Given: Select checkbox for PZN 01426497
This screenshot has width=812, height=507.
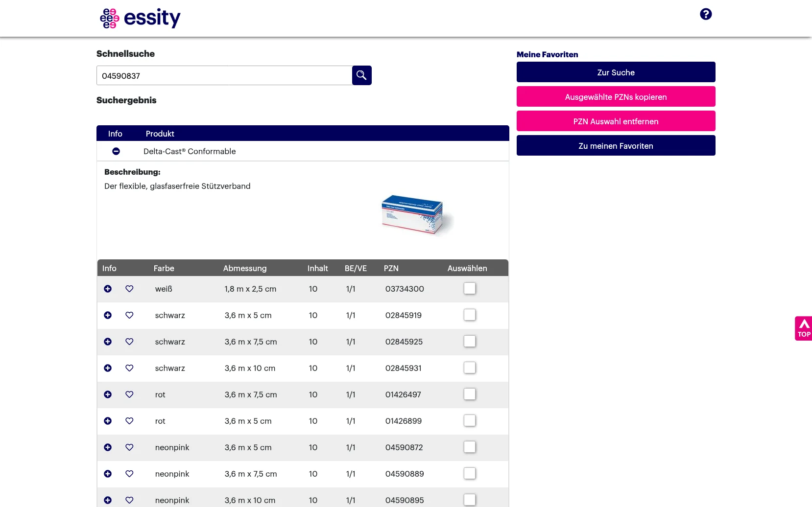Looking at the screenshot, I should tap(470, 394).
